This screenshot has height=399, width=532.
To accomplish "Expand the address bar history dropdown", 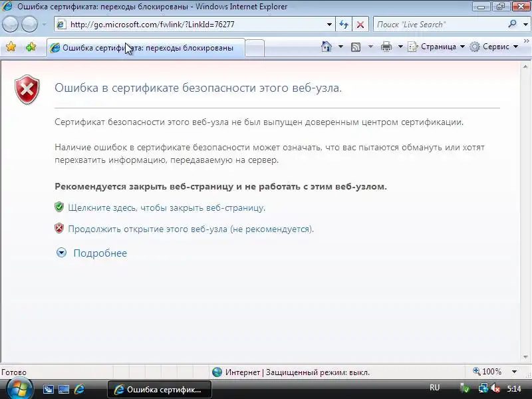I will 329,25.
